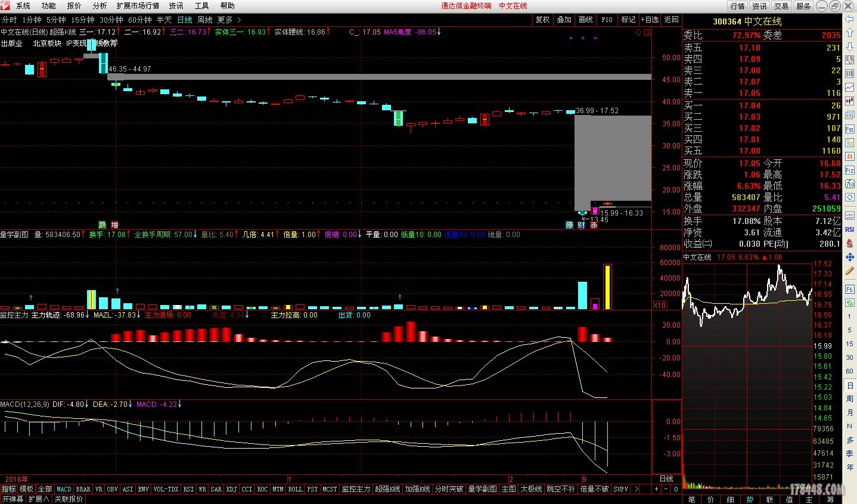The image size is (857, 504).
Task: Click the 叠加 overlay button
Action: tap(564, 20)
